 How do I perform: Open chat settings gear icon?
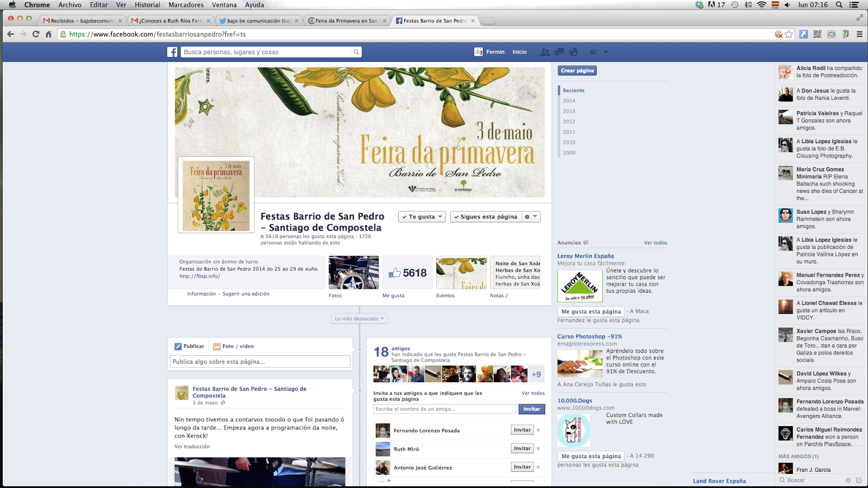coord(848,480)
